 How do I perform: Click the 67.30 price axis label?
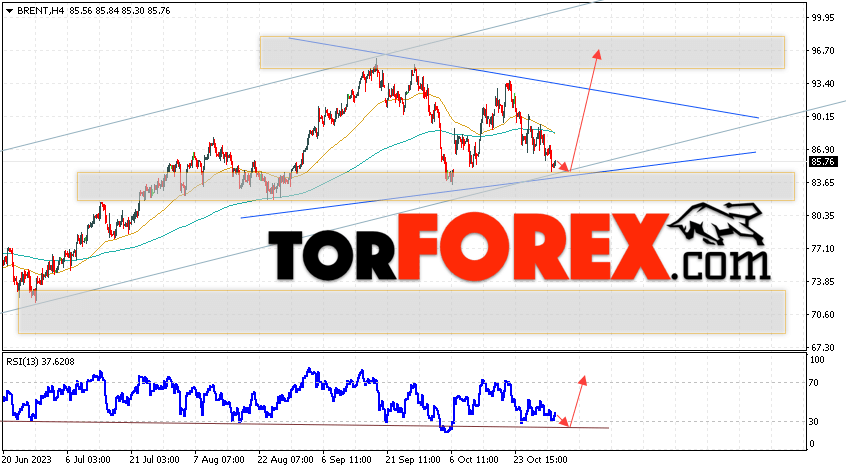coord(823,347)
